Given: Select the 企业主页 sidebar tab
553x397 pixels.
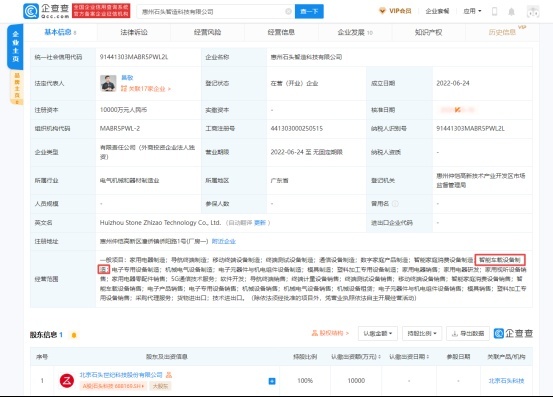Looking at the screenshot, I should tap(16, 47).
